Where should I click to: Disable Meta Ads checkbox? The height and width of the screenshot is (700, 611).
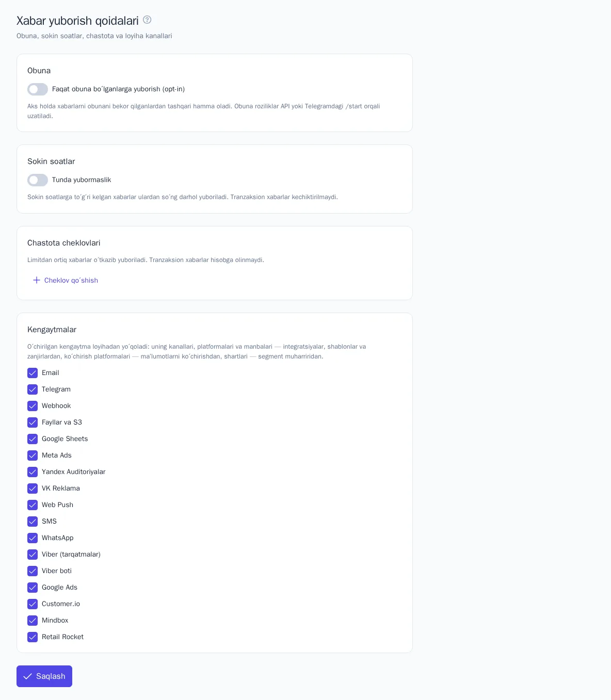coord(33,455)
